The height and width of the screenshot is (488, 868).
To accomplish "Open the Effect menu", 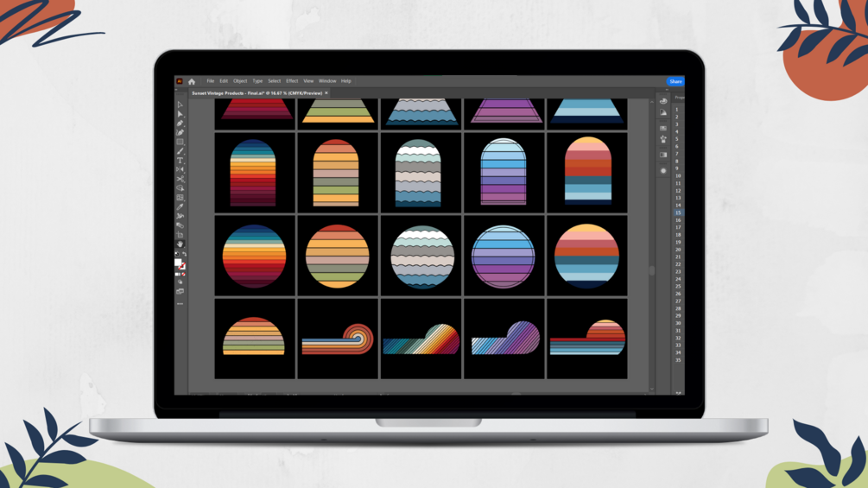I will (x=292, y=81).
